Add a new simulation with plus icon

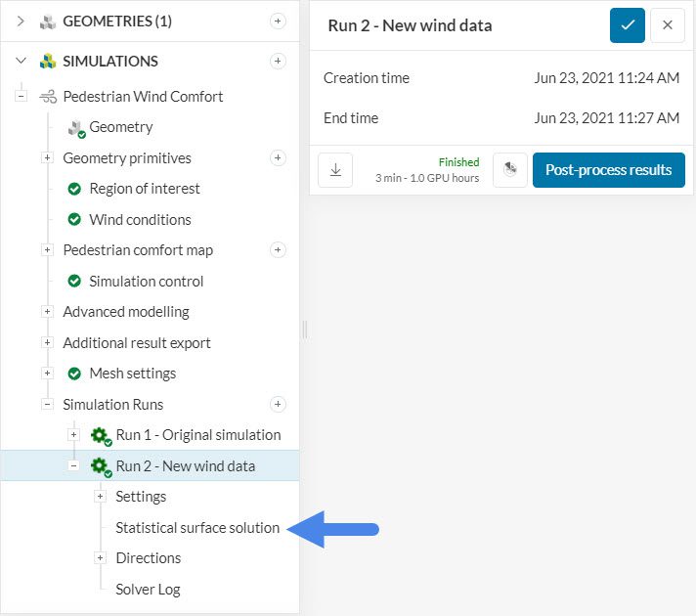[278, 61]
